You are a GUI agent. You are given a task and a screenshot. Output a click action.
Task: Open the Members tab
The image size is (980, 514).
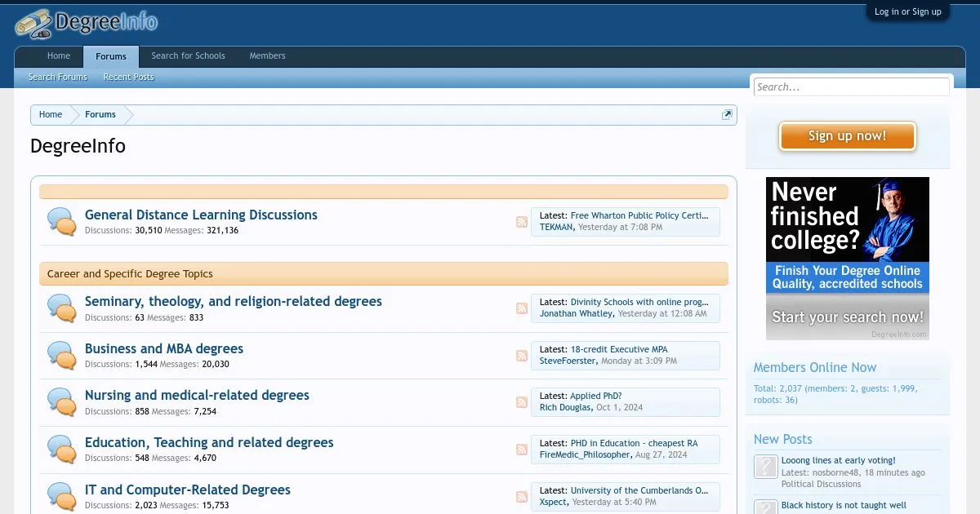tap(267, 56)
